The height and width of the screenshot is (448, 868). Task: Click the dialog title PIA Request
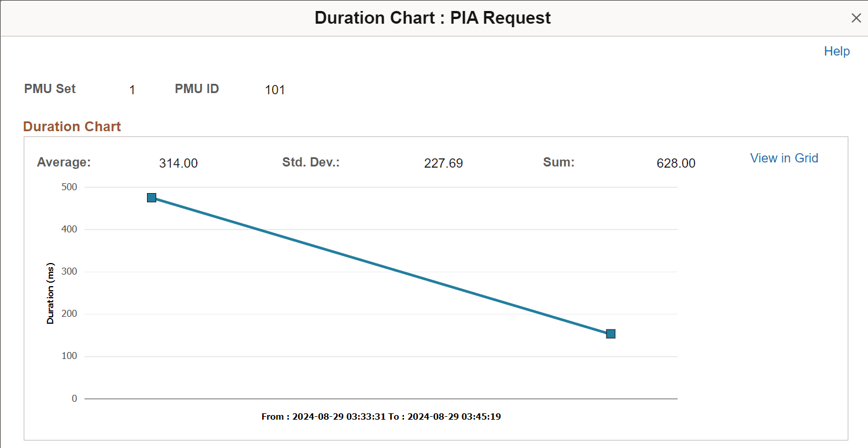[x=500, y=18]
